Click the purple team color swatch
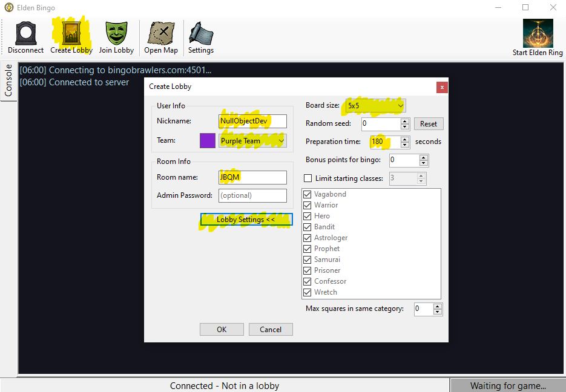 208,141
